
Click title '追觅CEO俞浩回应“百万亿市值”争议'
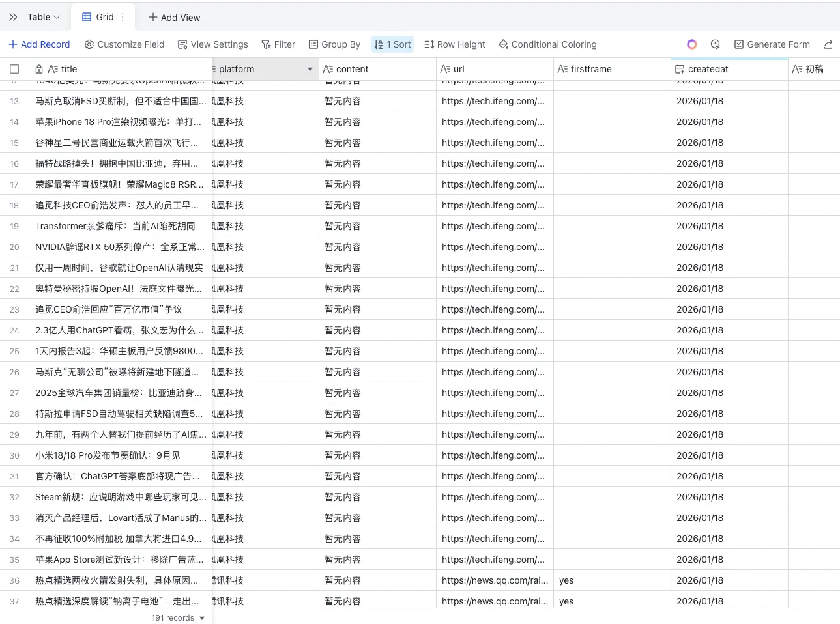coord(109,309)
